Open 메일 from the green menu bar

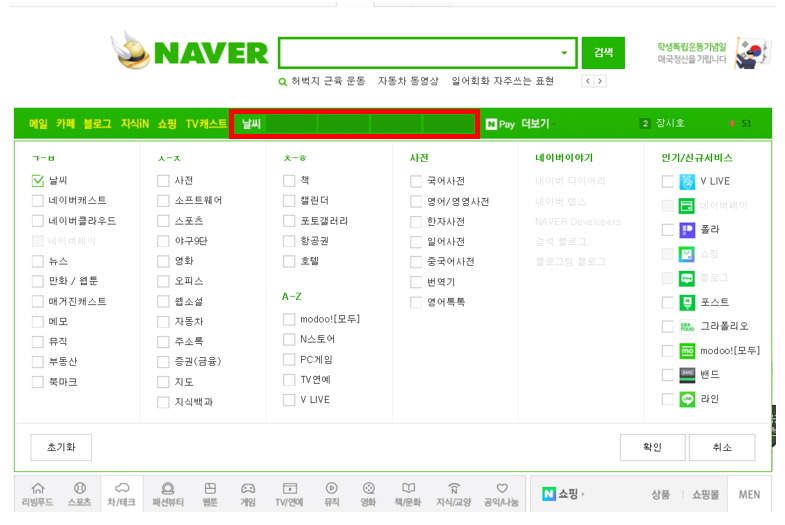click(x=38, y=124)
